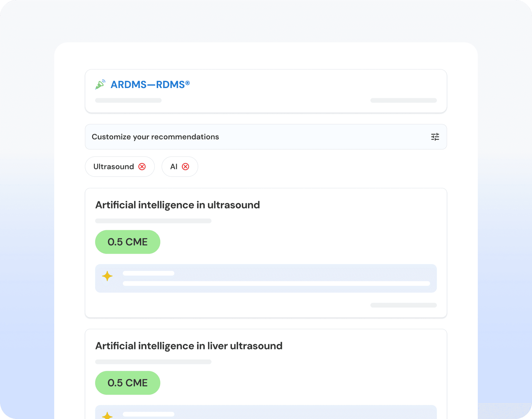This screenshot has width=532, height=419.
Task: Click the AI summary box in the liver ultrasound card
Action: click(265, 413)
